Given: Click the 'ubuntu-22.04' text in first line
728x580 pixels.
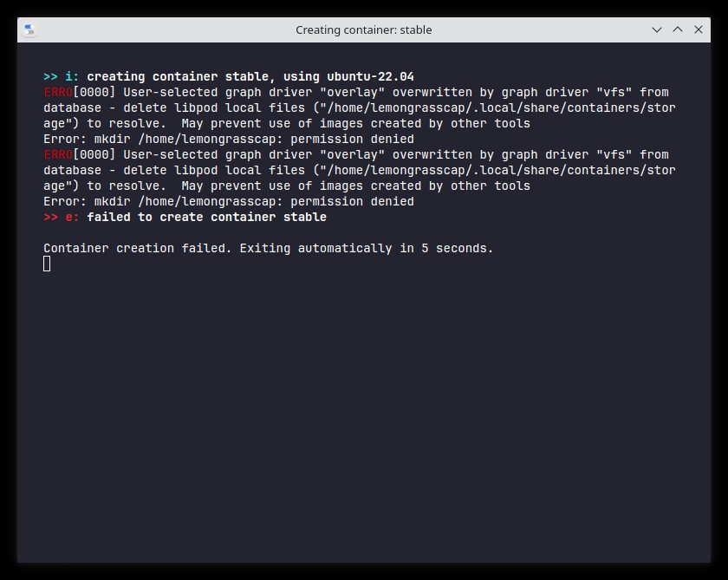Looking at the screenshot, I should click(370, 76).
